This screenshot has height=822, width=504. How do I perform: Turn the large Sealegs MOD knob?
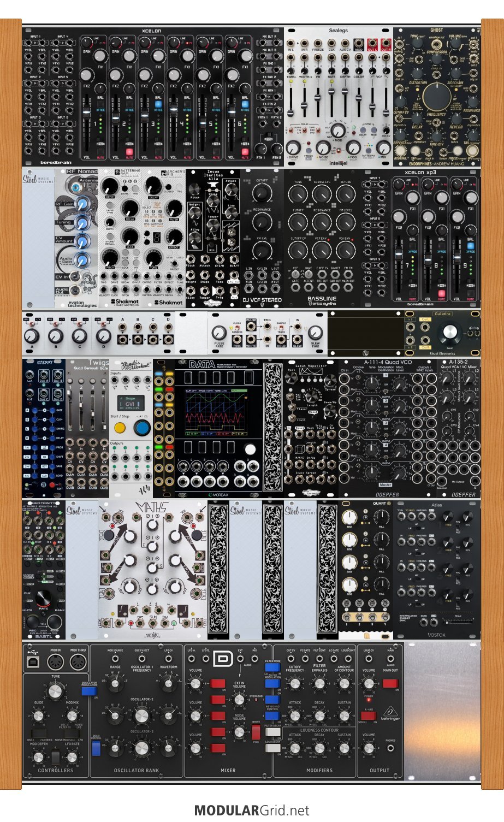[339, 130]
